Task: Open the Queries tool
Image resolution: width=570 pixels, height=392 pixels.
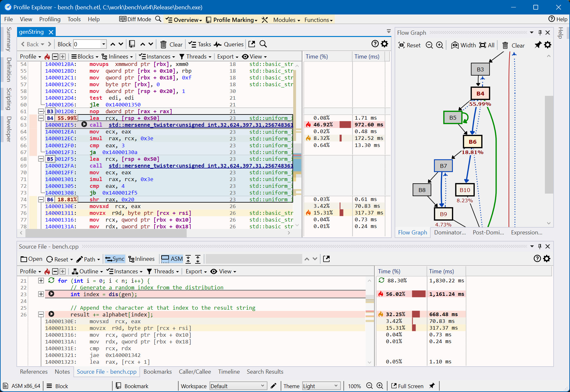Action: pyautogui.click(x=229, y=44)
